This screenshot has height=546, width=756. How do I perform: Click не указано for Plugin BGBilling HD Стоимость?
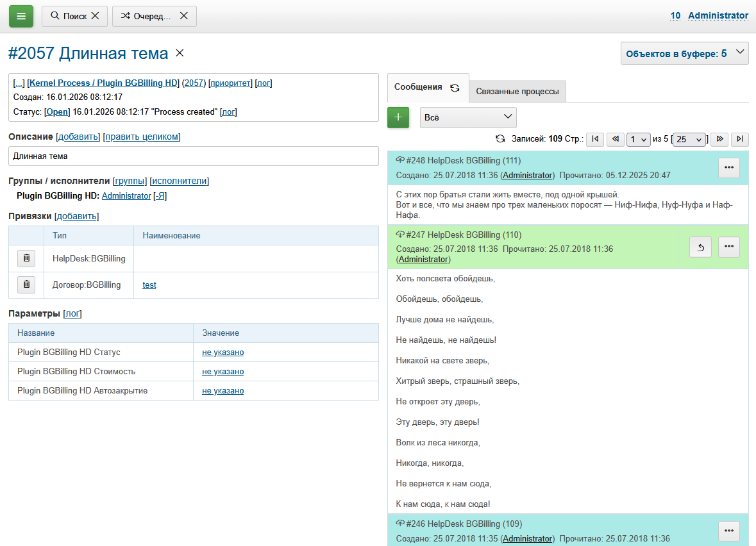pyautogui.click(x=223, y=372)
